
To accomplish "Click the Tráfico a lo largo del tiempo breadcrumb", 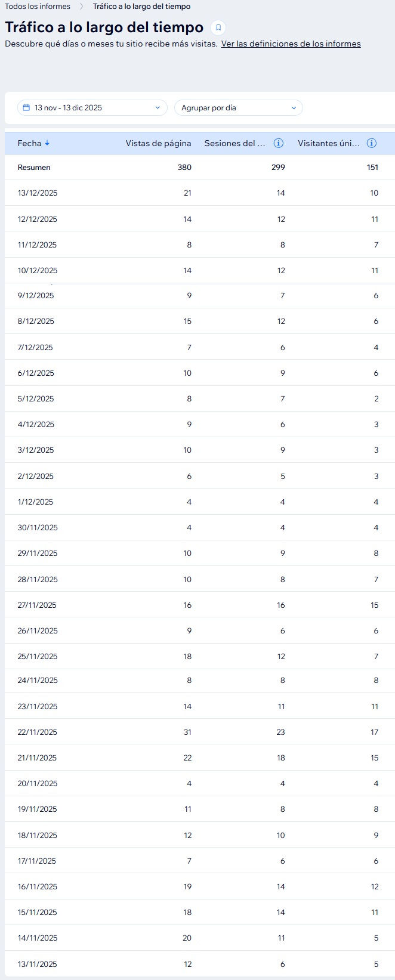I will click(x=141, y=7).
